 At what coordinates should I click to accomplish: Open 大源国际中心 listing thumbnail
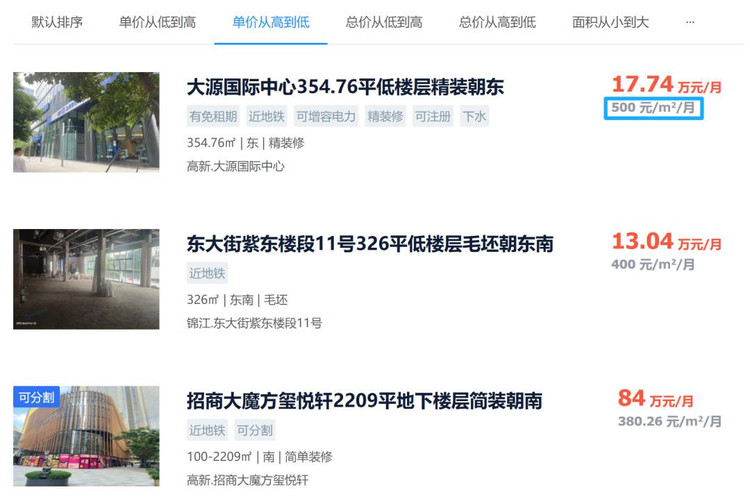click(86, 122)
